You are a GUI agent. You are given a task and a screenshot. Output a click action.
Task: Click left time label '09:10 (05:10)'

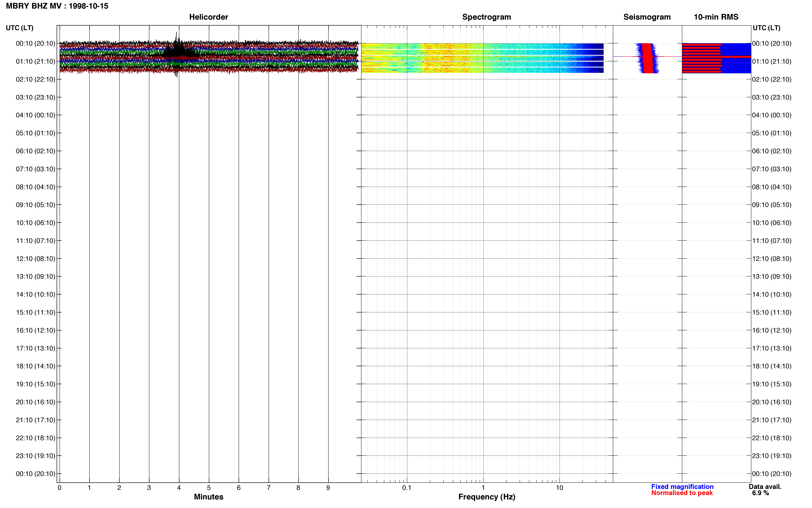click(36, 205)
